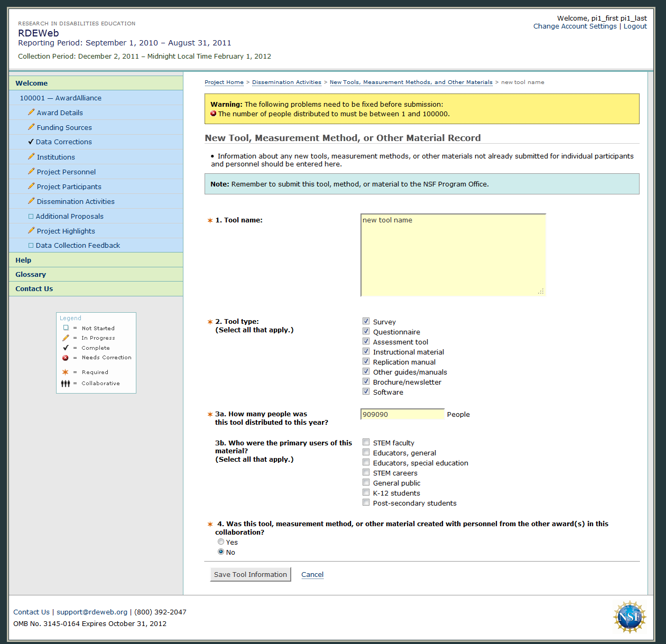The image size is (666, 644).
Task: Uncheck the Assessment tool checkbox
Action: coord(366,341)
